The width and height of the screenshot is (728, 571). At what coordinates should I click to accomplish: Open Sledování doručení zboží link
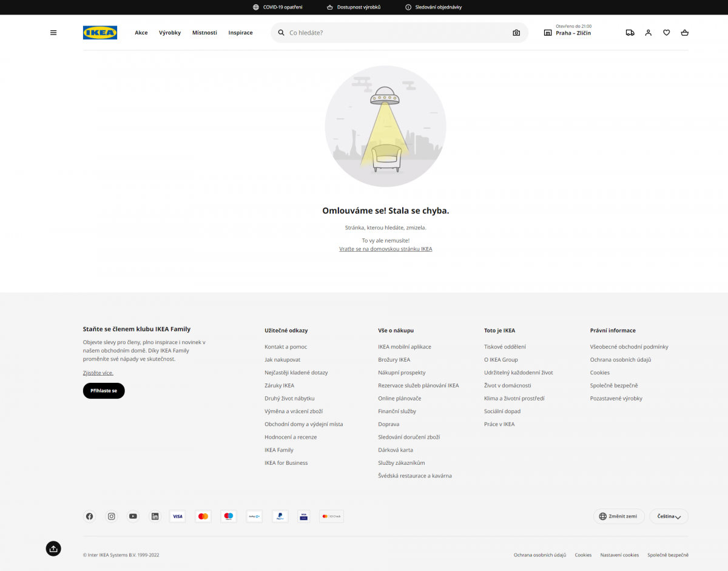coord(409,437)
